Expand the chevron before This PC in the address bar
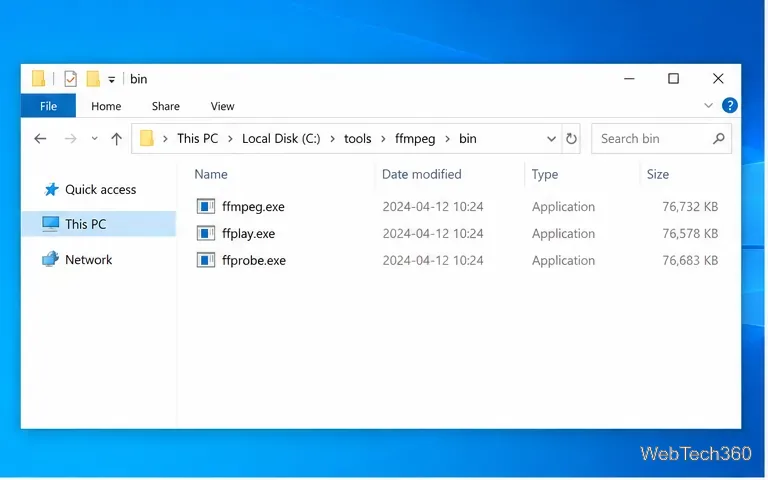The width and height of the screenshot is (768, 480). click(166, 139)
